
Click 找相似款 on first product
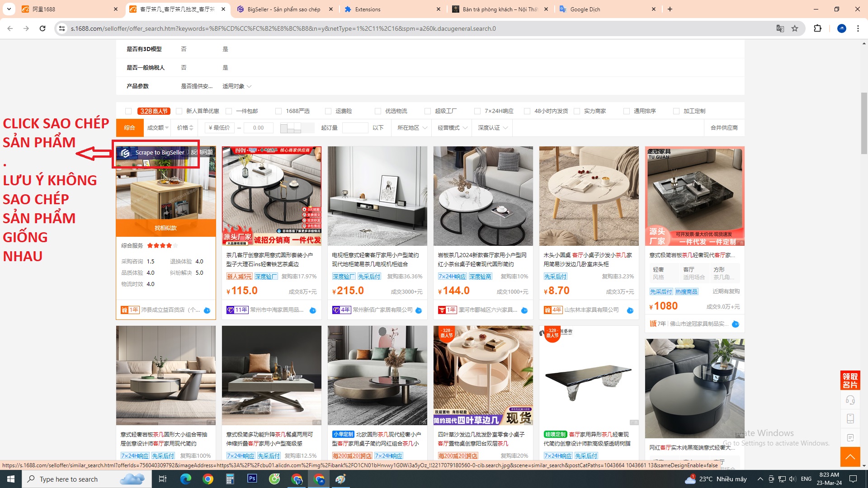165,228
